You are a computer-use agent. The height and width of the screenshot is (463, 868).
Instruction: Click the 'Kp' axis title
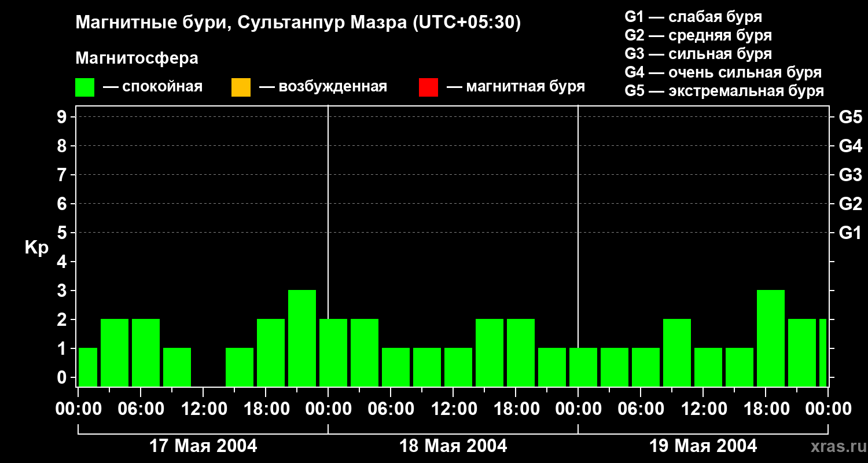click(x=36, y=248)
